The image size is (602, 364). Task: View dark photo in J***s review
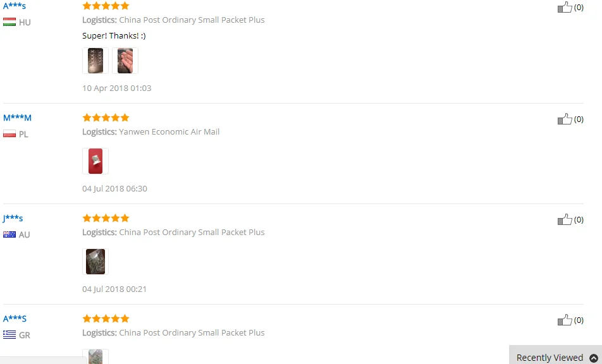(95, 262)
